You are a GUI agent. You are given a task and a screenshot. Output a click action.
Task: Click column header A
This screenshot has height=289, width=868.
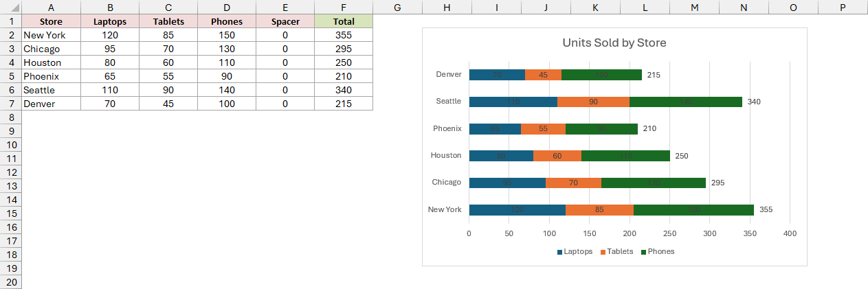(51, 7)
